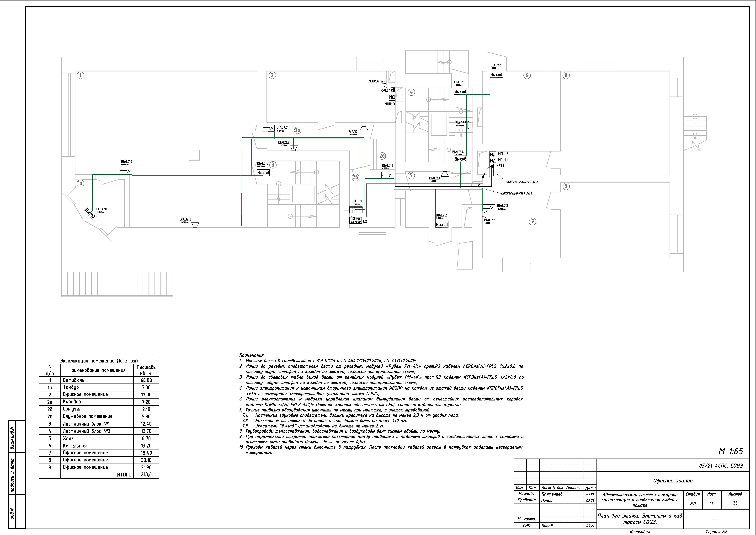Image resolution: width=756 pixels, height=535 pixels.
Task: Click the MDU1.4 'МД' module box
Action: [x=383, y=82]
